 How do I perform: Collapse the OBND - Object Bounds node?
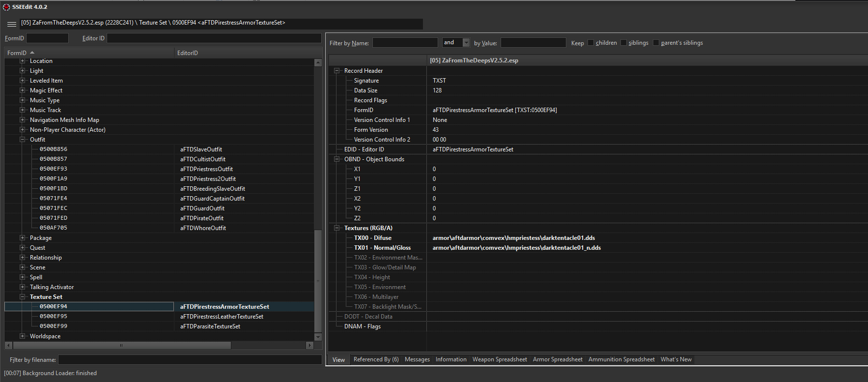click(337, 159)
